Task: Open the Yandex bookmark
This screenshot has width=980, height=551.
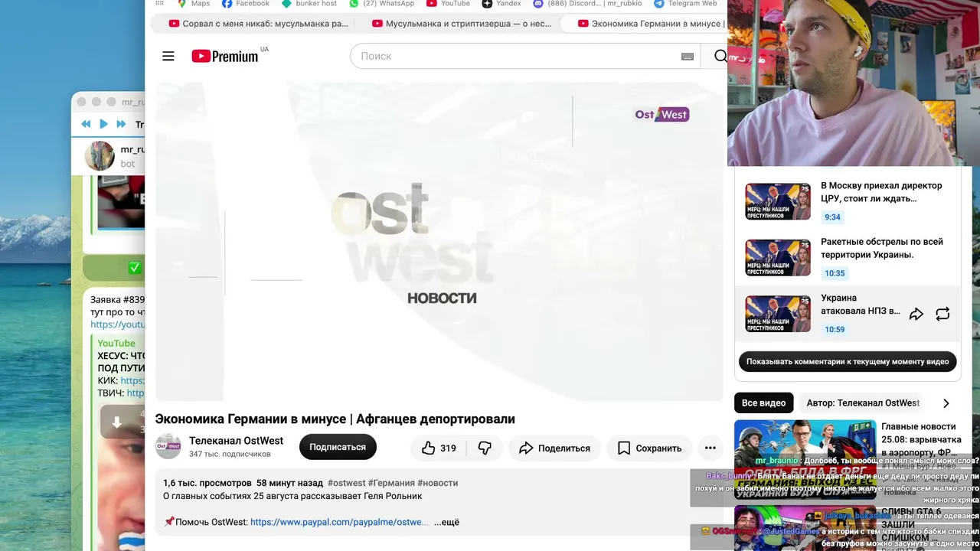Action: point(501,4)
